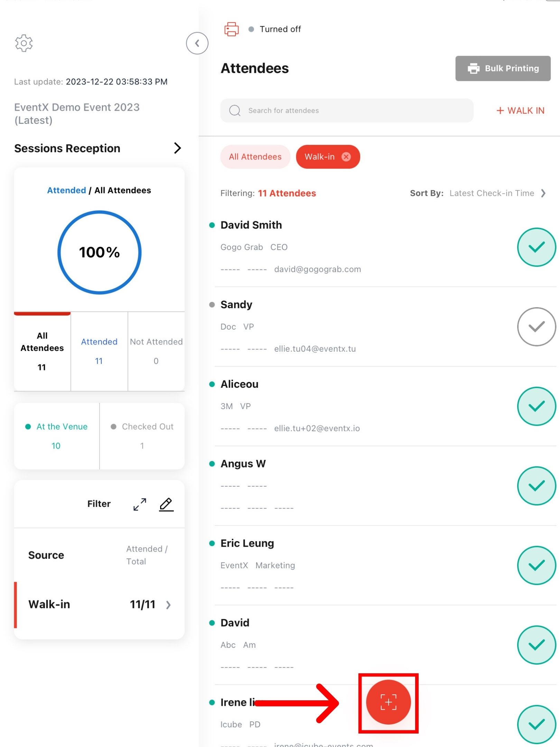This screenshot has width=560, height=747.
Task: Click the Bulk Printing button
Action: coord(503,68)
